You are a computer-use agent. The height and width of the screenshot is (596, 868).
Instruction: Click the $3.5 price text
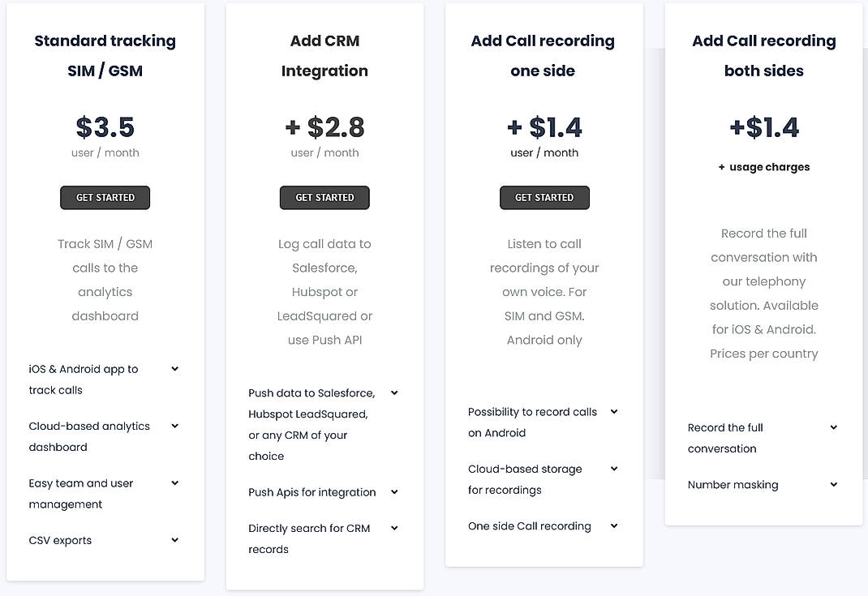[105, 126]
